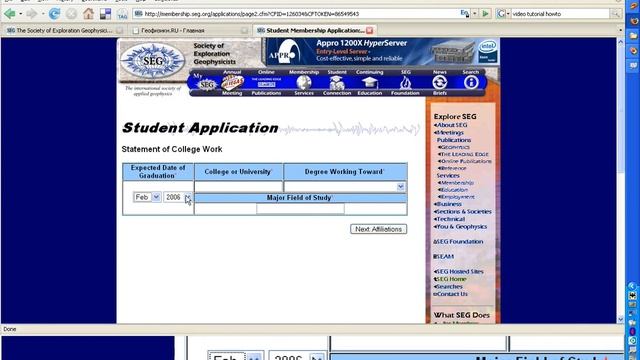Click the 'Done' status bar text
Viewport: 640px width, 360px height.
coord(10,329)
